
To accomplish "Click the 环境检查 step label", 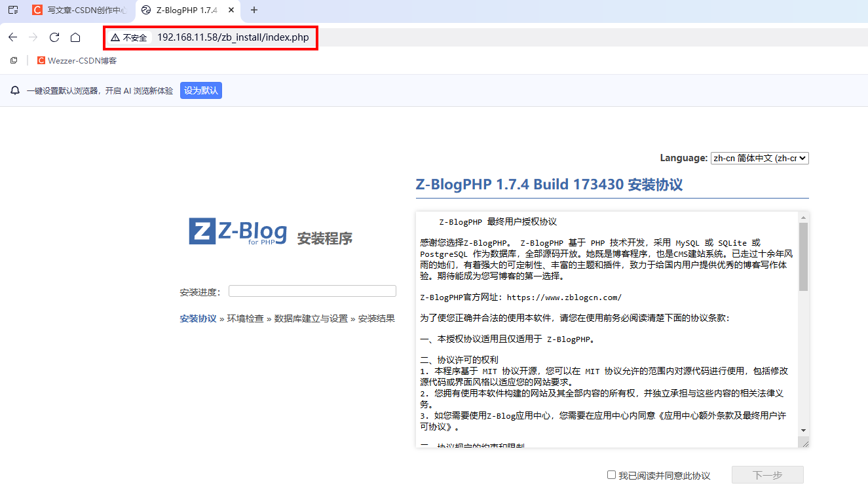I will (246, 318).
